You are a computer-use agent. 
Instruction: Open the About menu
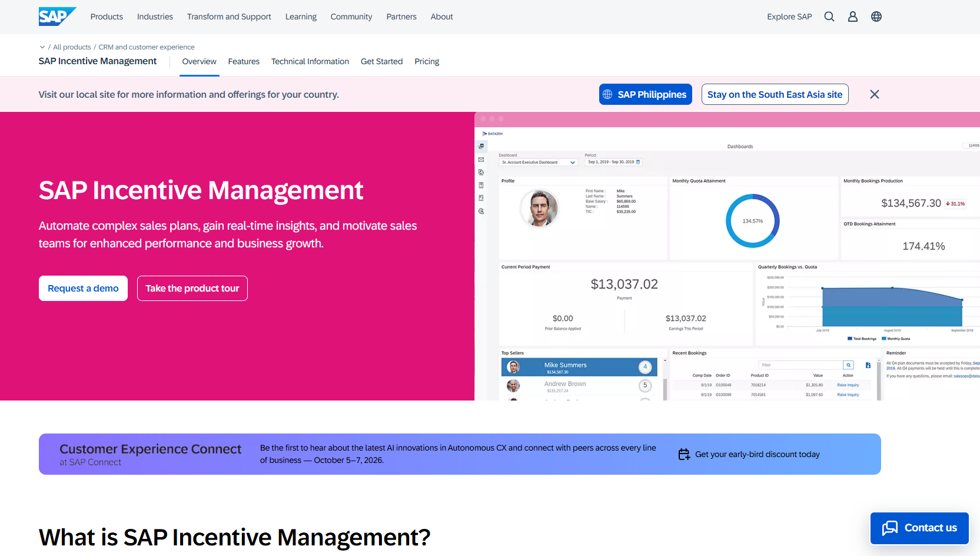(x=441, y=16)
